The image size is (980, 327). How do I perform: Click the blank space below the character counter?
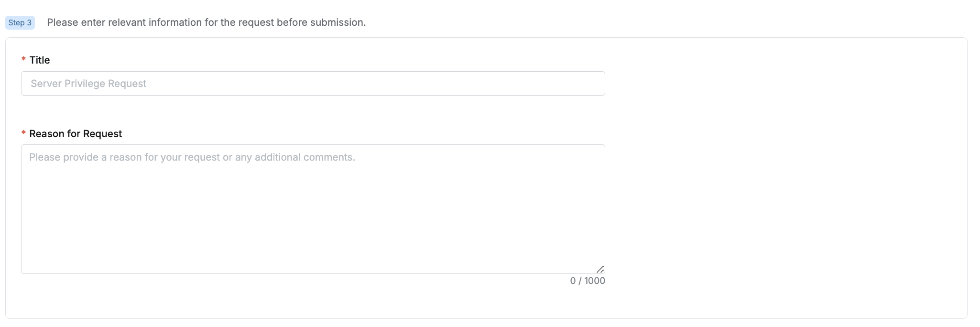[588, 302]
